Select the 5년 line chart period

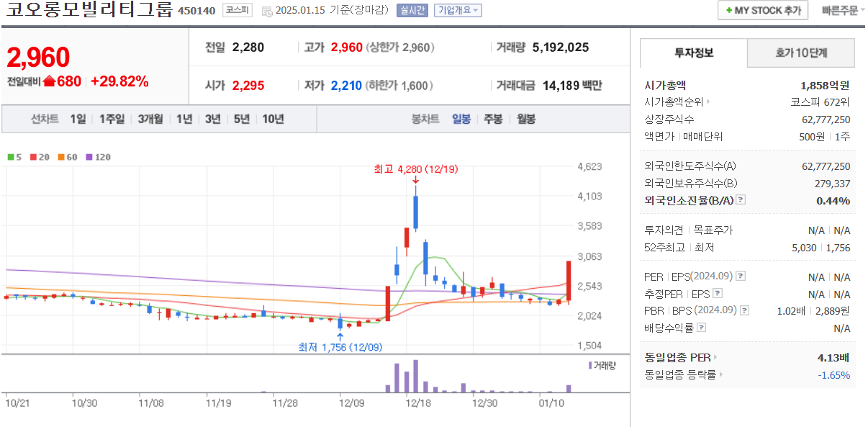(241, 120)
